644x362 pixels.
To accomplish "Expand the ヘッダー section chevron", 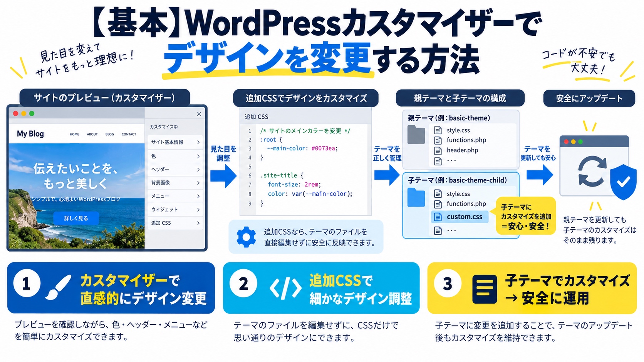I will (198, 169).
